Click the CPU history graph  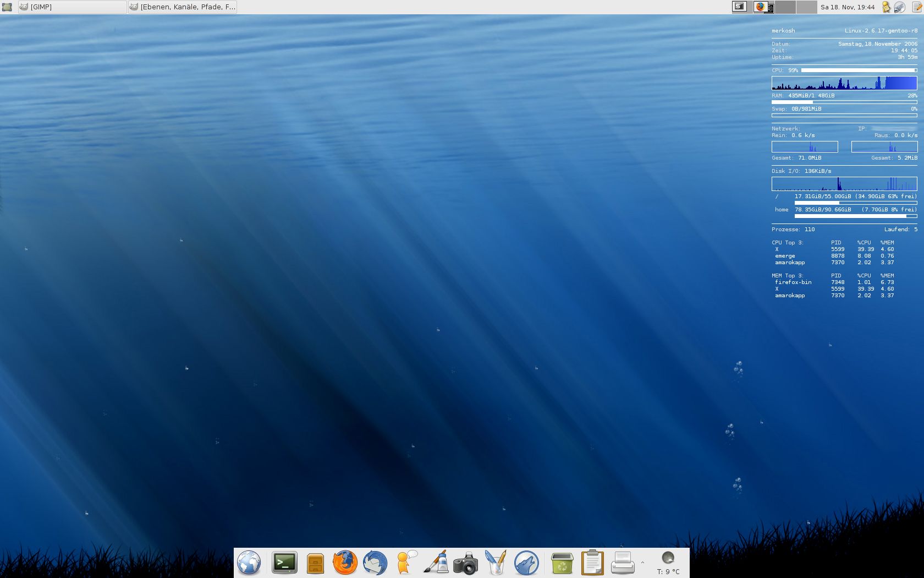click(844, 83)
